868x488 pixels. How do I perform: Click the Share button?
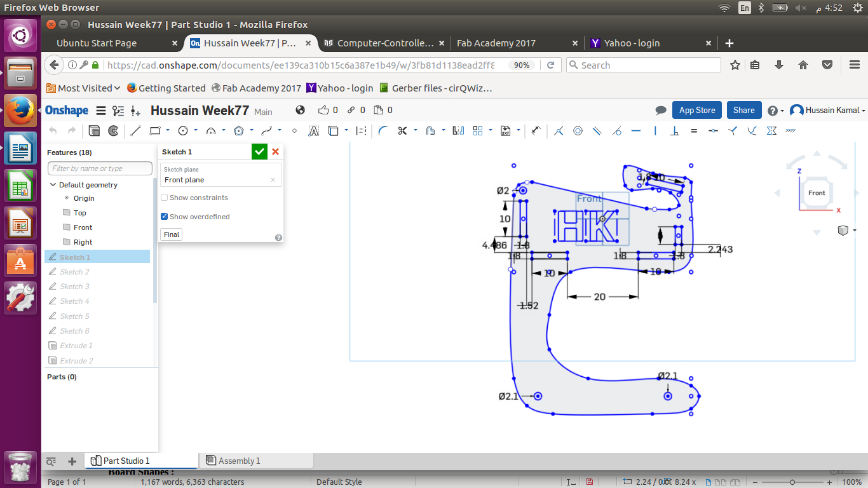tap(744, 110)
